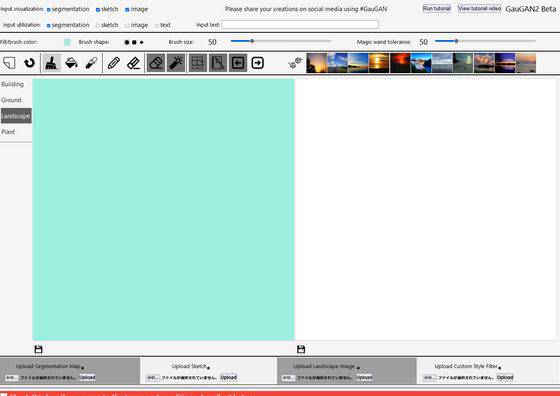The width and height of the screenshot is (560, 396).
Task: Browse file for Upload Segmentation Map
Action: [x=12, y=377]
